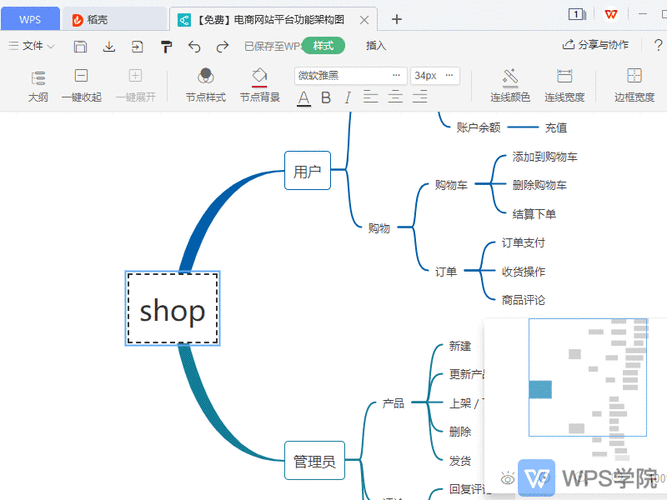Select the 订单支付 node

tap(523, 243)
